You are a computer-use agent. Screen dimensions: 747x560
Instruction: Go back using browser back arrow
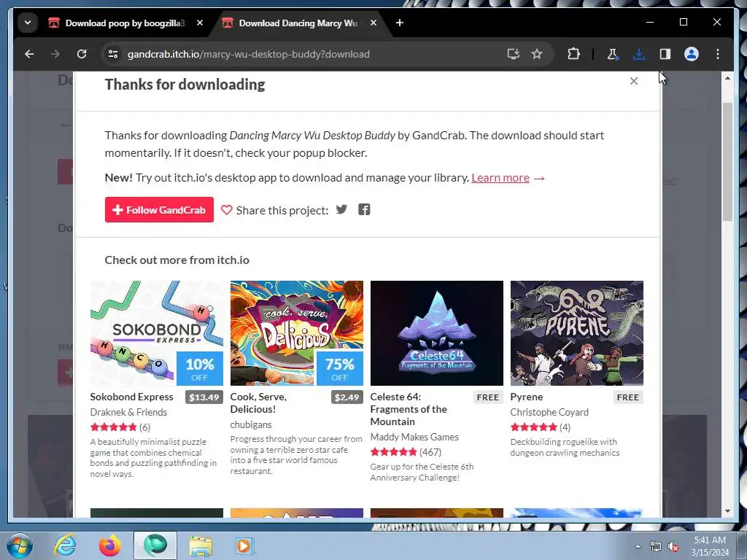tap(29, 54)
